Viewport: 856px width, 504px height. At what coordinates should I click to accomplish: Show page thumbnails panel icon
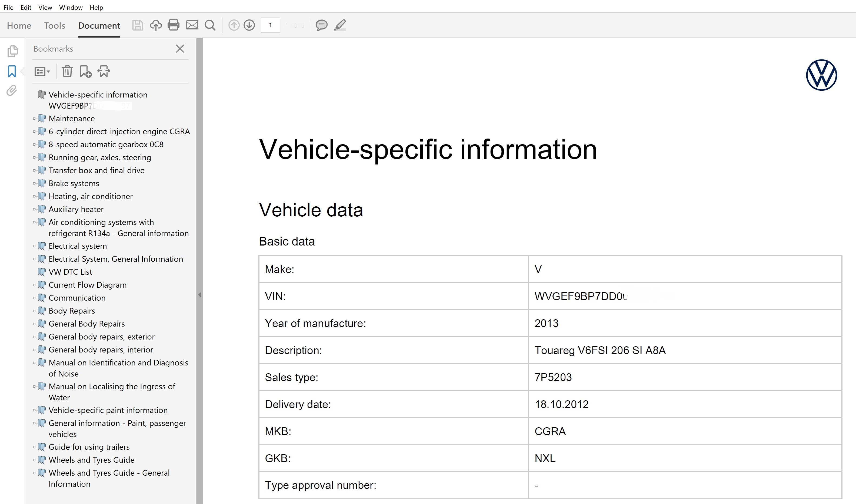tap(12, 51)
